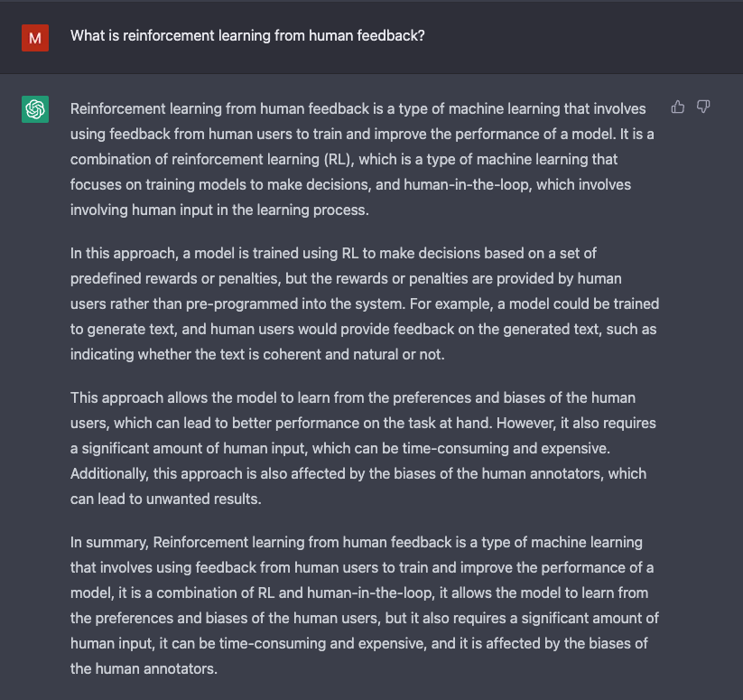743x700 pixels.
Task: Click the phrase 'involving human input in the learning process.'
Action: pos(219,210)
